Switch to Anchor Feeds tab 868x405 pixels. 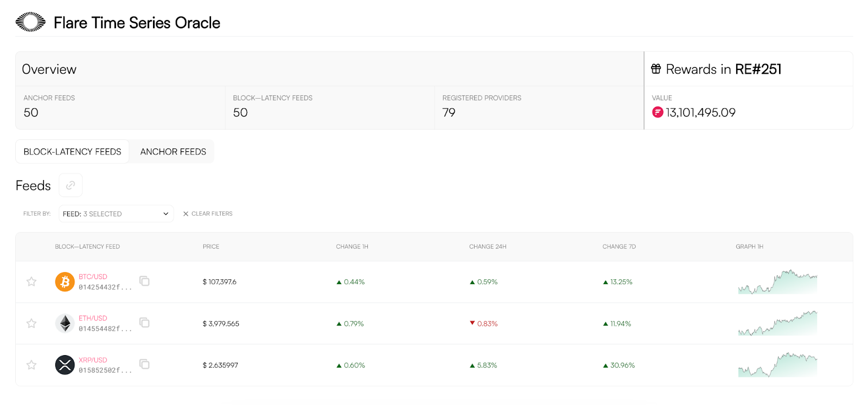point(173,152)
